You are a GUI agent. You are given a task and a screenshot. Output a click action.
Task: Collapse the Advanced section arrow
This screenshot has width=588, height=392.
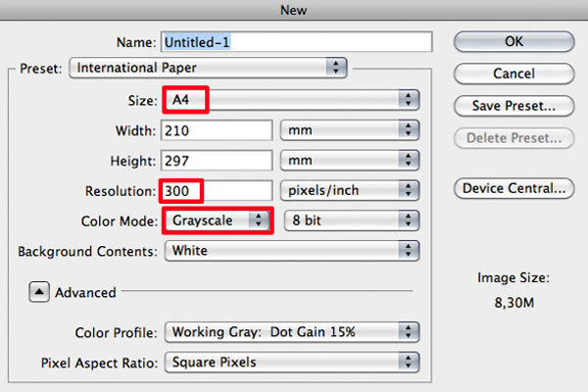coord(39,292)
